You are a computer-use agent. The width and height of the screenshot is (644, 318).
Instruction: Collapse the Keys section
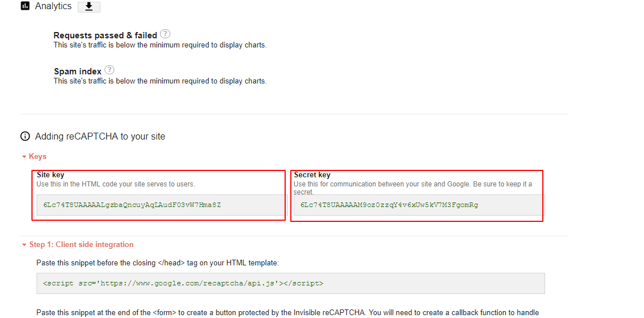pyautogui.click(x=34, y=157)
